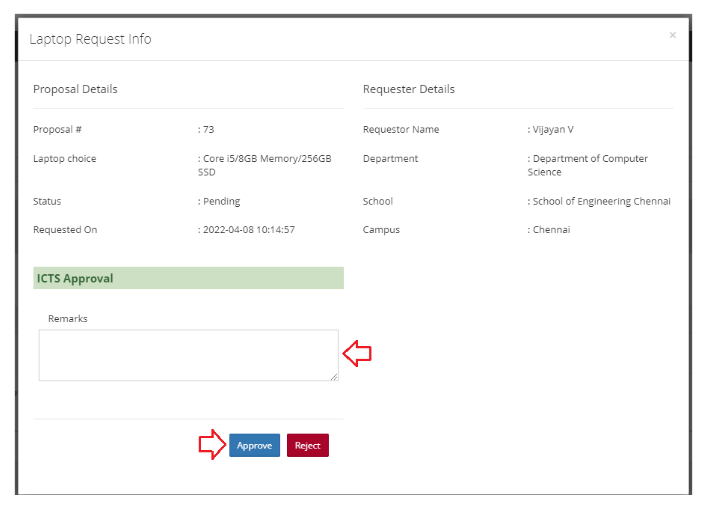Select the Core i5/8GB Memory laptop choice text

pos(266,165)
